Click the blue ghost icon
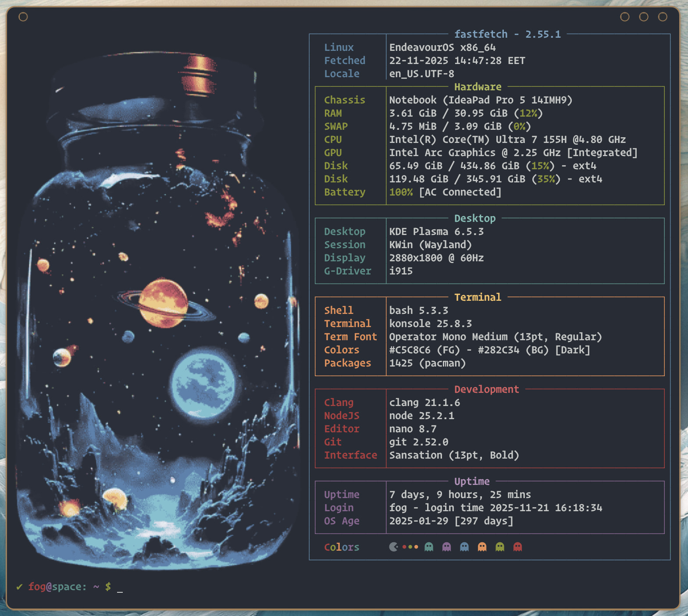This screenshot has width=688, height=616. point(464,547)
